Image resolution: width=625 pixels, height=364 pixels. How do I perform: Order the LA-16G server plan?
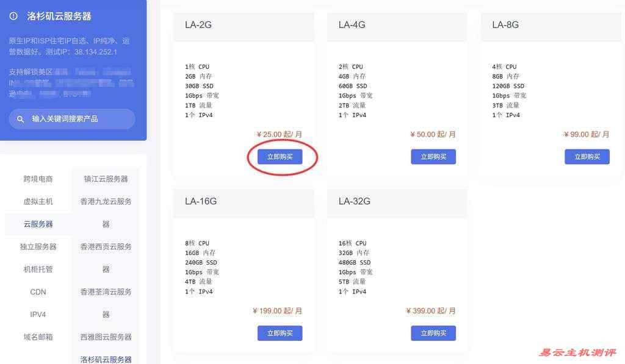click(x=280, y=334)
